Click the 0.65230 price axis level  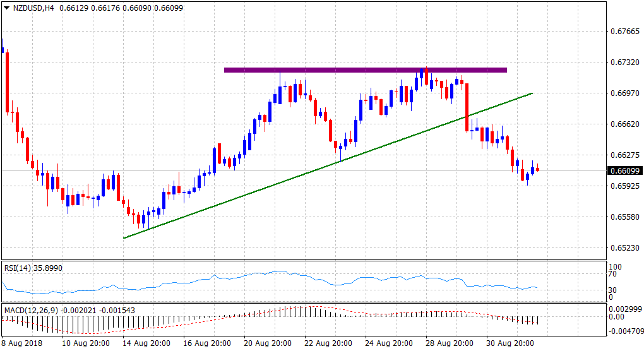pyautogui.click(x=625, y=248)
